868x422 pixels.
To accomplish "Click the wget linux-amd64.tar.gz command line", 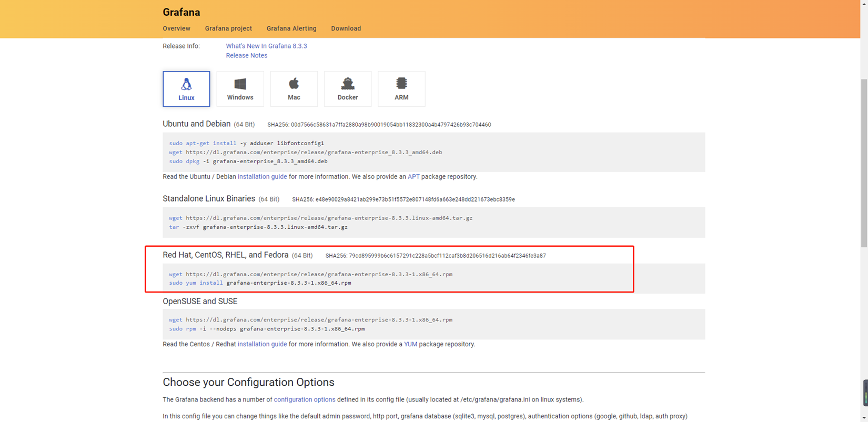I will point(321,218).
